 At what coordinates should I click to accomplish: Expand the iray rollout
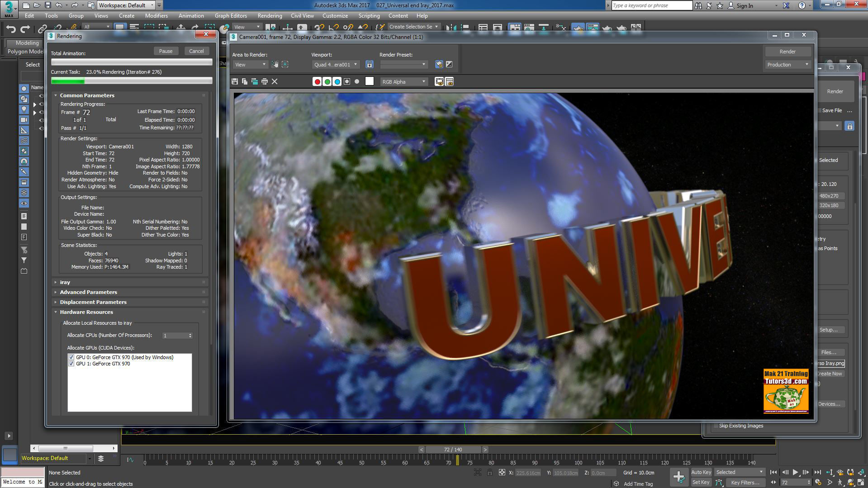(x=65, y=282)
